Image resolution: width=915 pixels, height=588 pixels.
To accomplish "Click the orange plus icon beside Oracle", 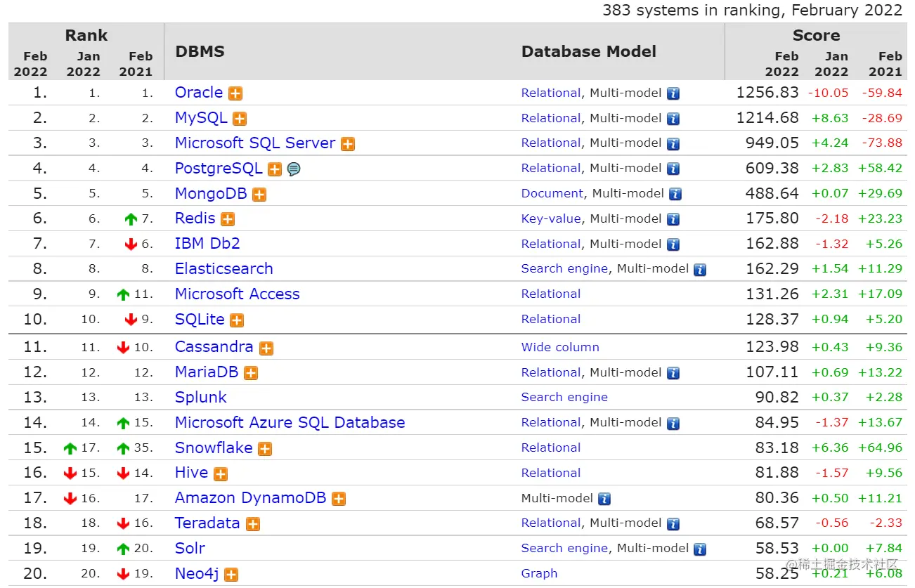I will pyautogui.click(x=235, y=93).
